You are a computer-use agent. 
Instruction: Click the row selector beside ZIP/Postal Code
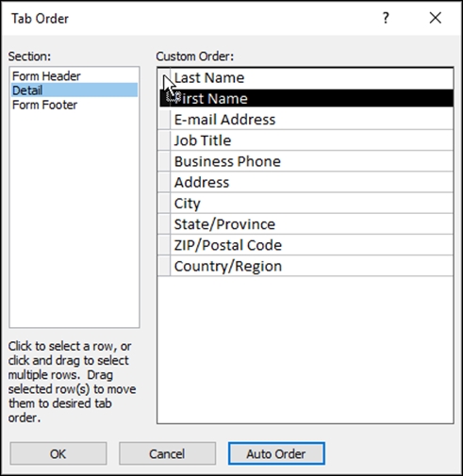pyautogui.click(x=164, y=245)
